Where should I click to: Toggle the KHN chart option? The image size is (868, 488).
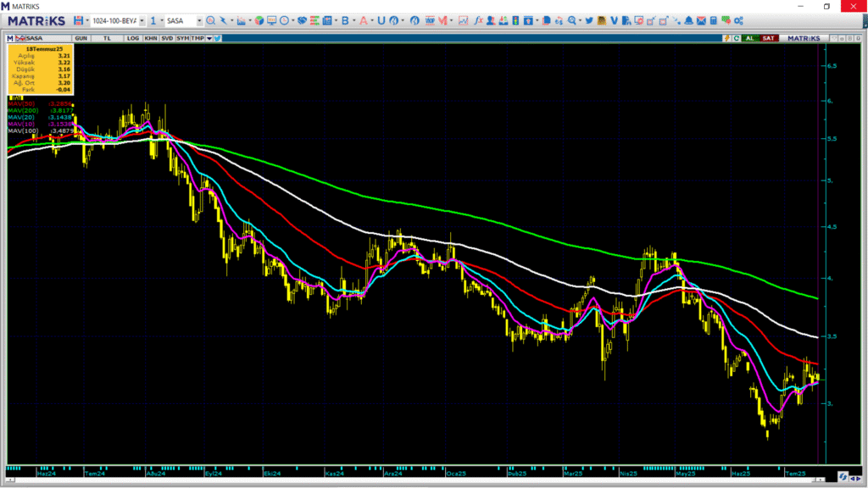(150, 38)
